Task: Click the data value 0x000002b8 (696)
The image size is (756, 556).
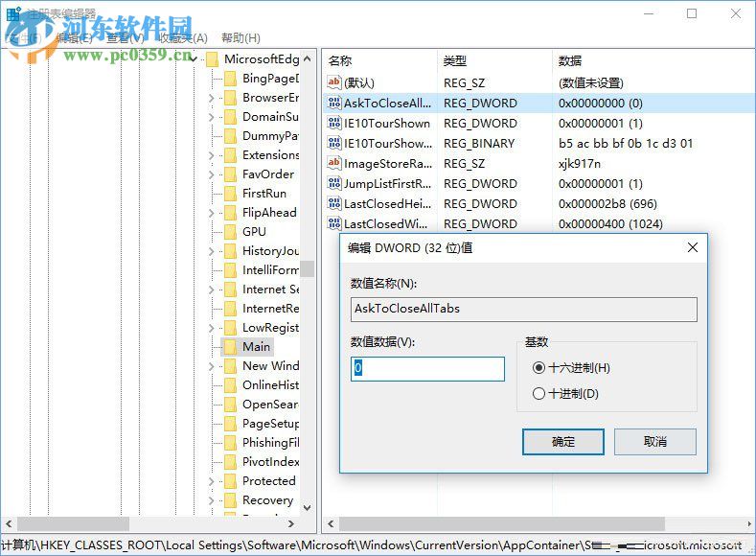Action: click(x=607, y=203)
